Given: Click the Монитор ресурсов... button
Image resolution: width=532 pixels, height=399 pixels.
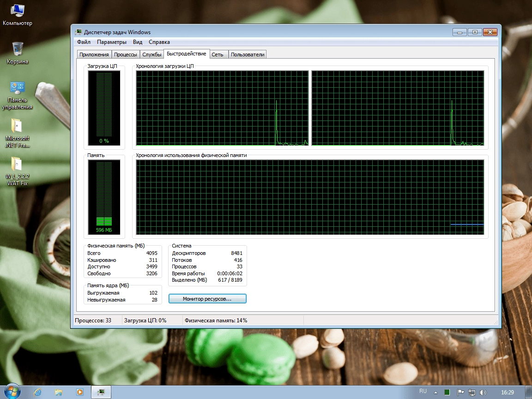Looking at the screenshot, I should click(x=207, y=299).
